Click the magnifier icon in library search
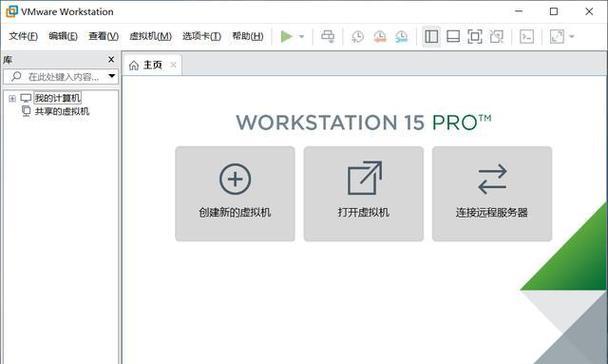 point(16,76)
